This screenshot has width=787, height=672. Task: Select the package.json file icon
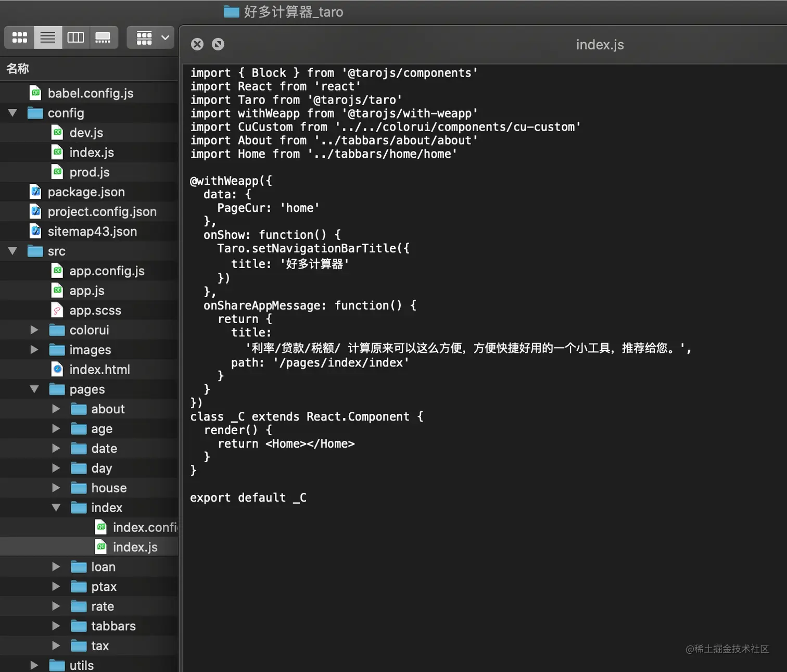35,192
